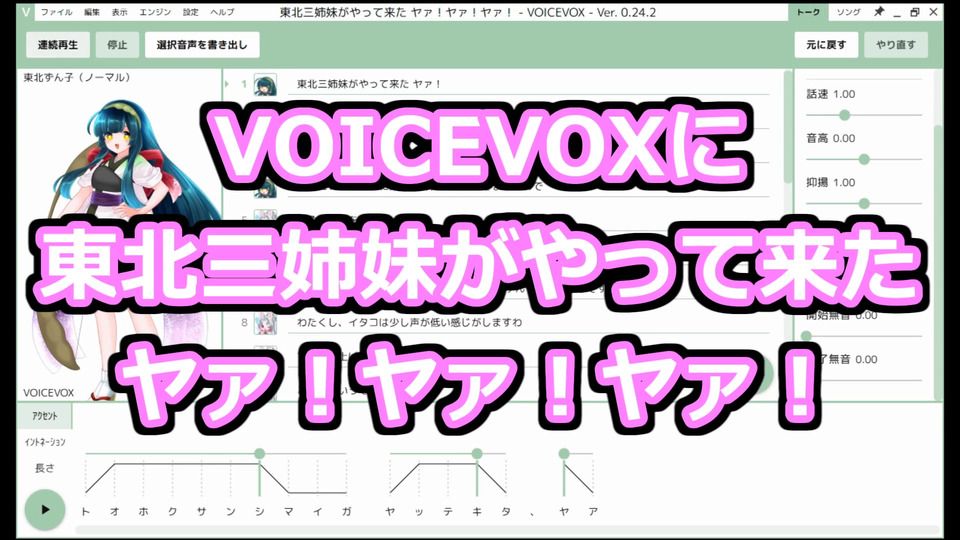Switch to the トーク tab

pos(808,12)
